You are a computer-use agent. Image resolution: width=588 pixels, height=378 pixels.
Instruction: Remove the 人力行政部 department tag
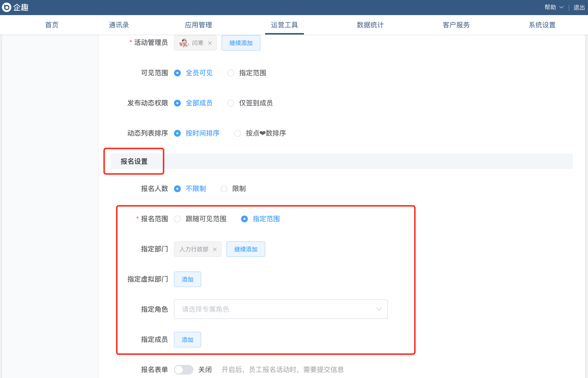pyautogui.click(x=215, y=249)
